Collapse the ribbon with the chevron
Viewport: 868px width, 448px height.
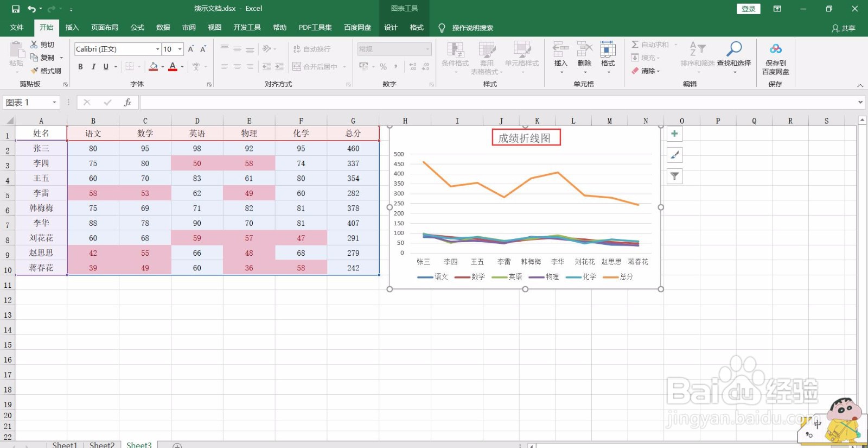tap(860, 85)
